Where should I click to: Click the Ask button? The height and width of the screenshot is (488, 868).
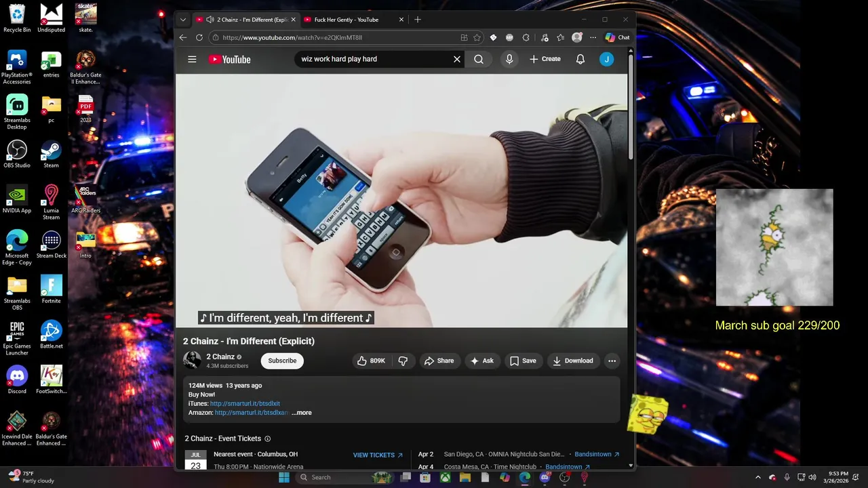coord(482,361)
